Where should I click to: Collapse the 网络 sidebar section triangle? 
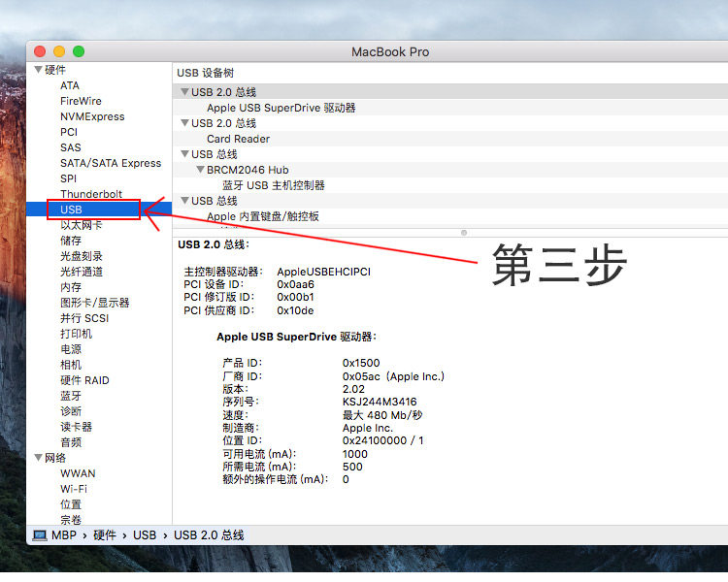pos(39,458)
